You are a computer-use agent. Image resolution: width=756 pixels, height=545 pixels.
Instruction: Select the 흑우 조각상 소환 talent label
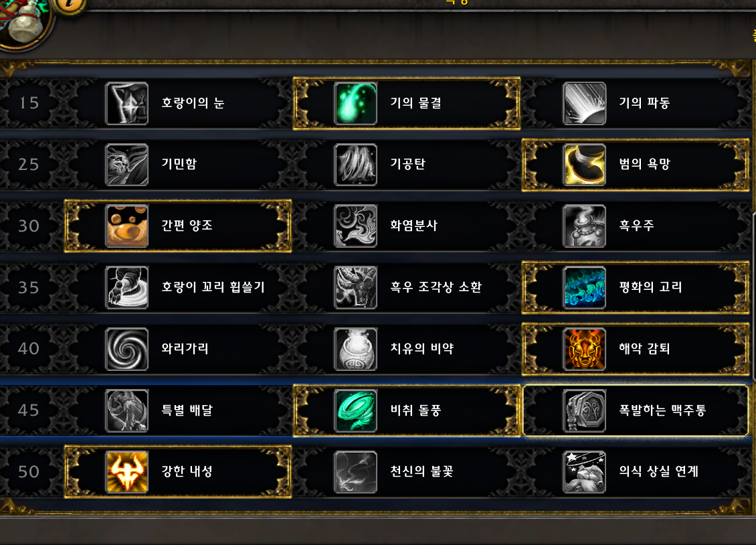(436, 287)
